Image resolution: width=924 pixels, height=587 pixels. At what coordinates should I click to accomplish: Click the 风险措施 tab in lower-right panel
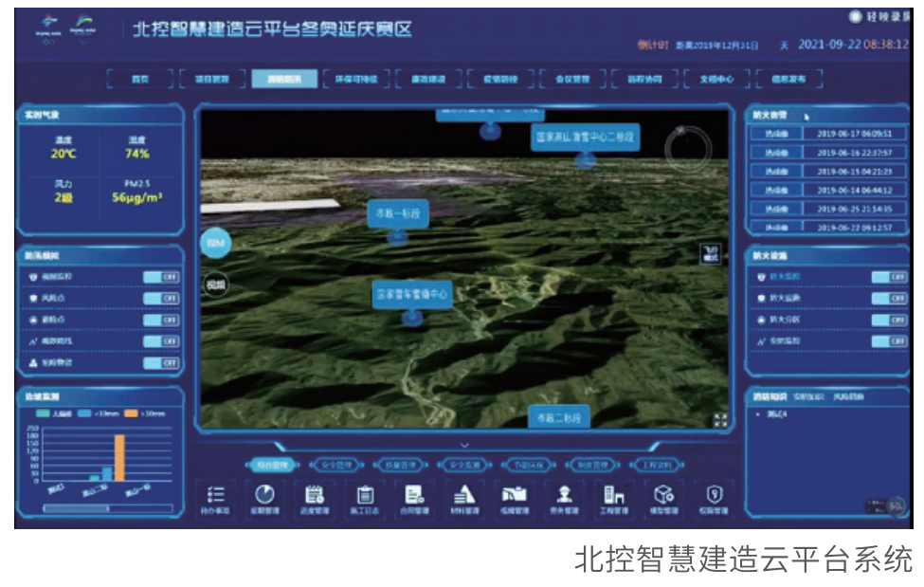click(848, 397)
